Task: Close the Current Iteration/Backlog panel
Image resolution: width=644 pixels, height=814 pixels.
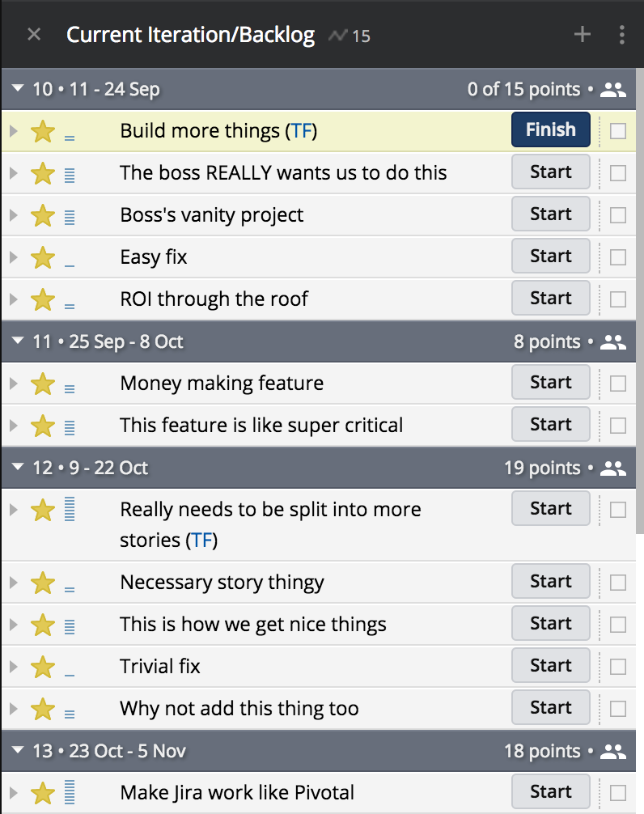Action: pyautogui.click(x=34, y=35)
